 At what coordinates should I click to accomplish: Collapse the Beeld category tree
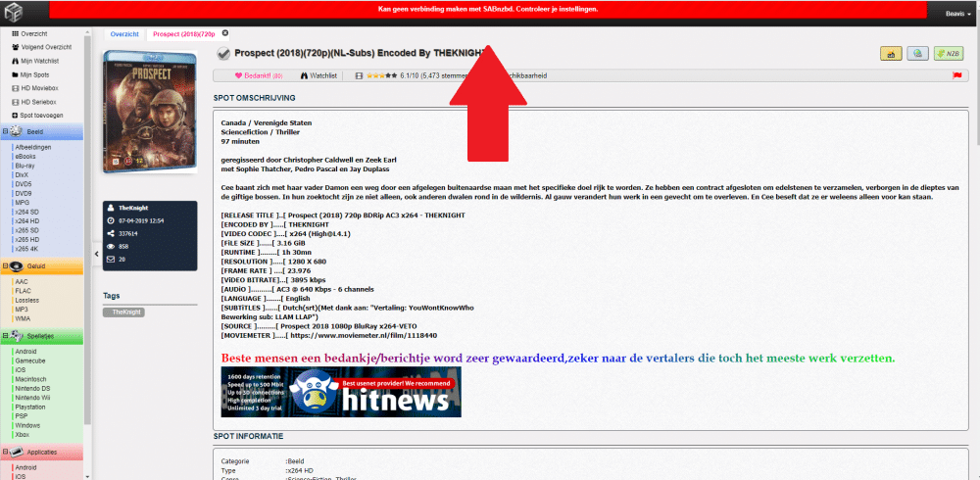(x=5, y=131)
